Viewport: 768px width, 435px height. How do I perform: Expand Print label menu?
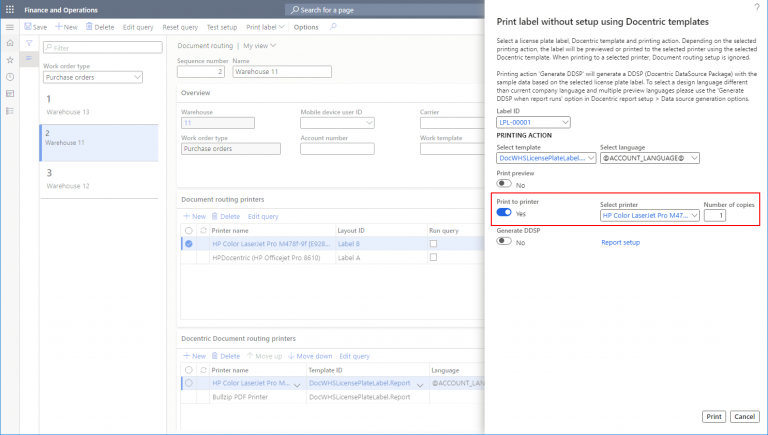point(265,27)
